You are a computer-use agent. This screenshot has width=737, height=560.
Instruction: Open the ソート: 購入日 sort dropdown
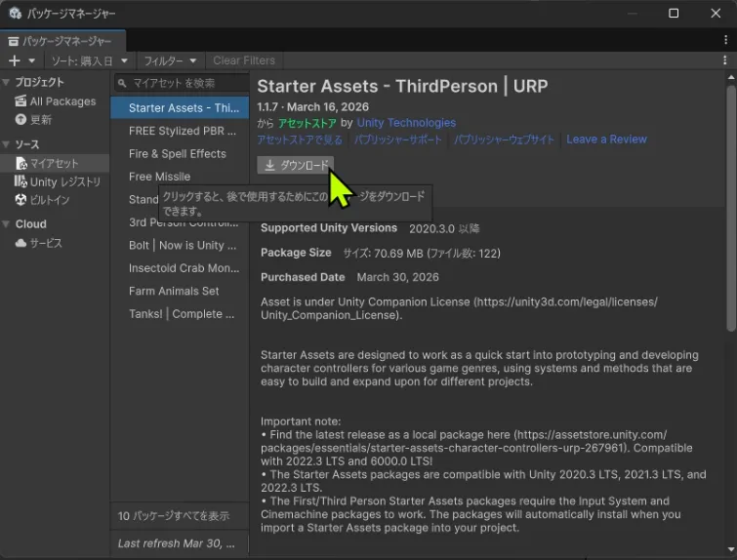[x=90, y=60]
